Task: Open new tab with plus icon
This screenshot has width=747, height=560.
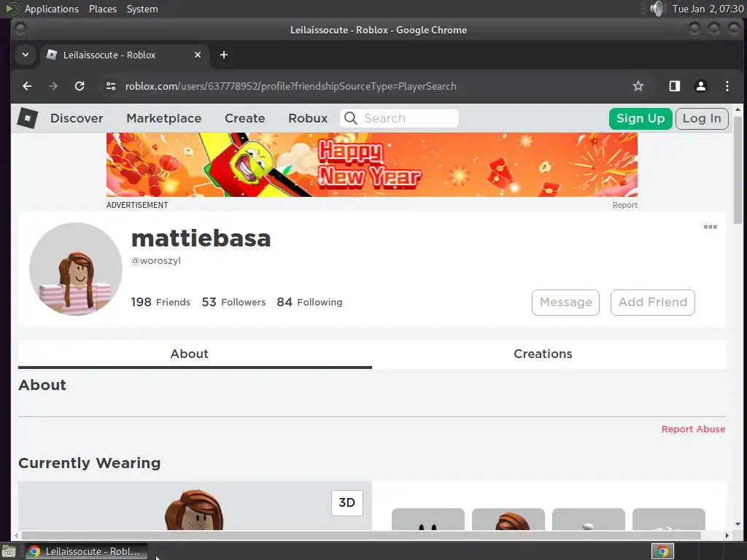Action: coord(224,55)
